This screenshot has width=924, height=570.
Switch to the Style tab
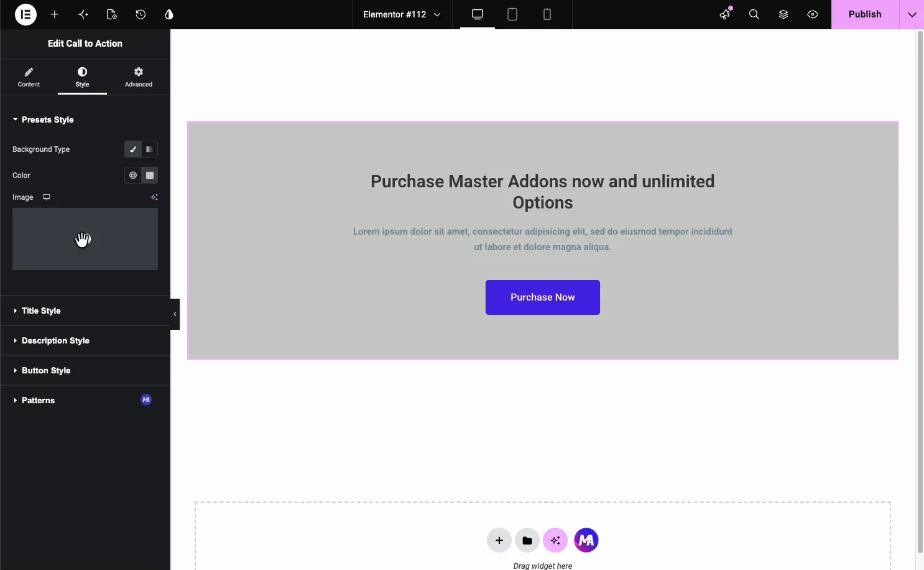click(x=82, y=77)
